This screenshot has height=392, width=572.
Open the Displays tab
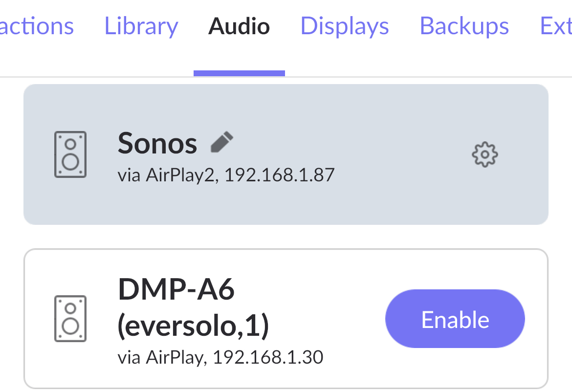[x=345, y=26]
